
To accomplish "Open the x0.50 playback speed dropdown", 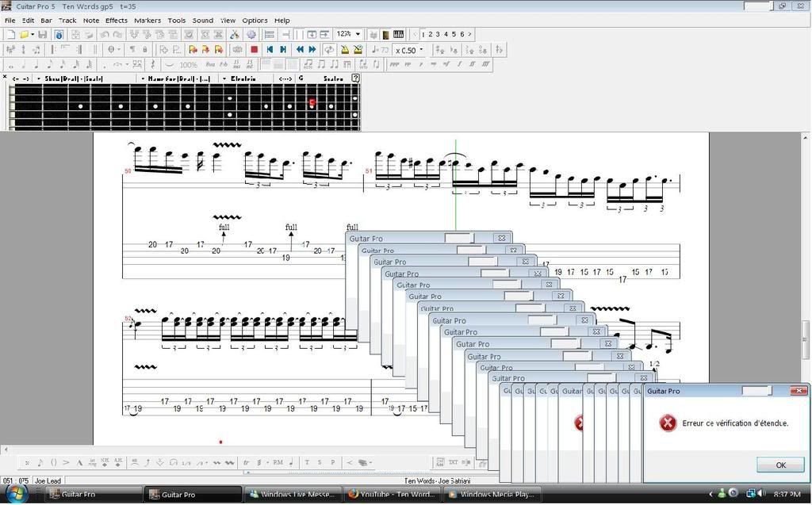I will point(421,50).
